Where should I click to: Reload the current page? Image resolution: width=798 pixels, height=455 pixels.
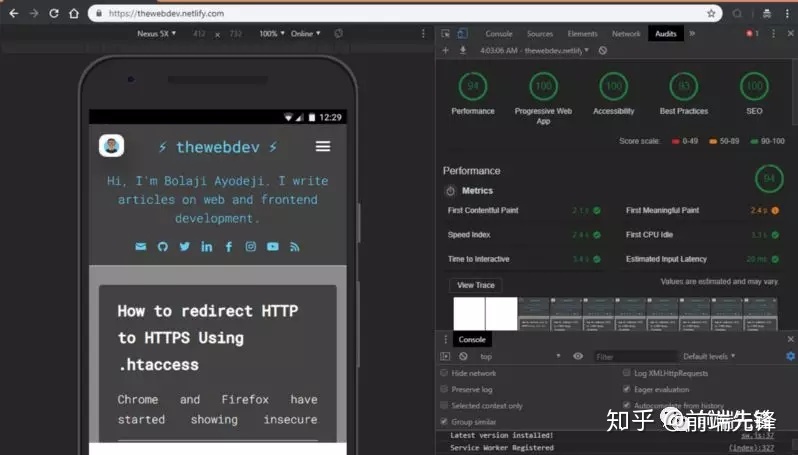click(x=54, y=14)
